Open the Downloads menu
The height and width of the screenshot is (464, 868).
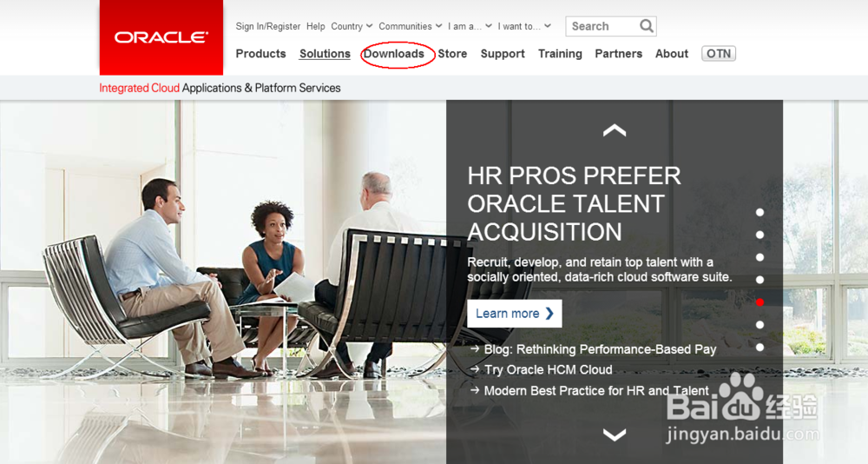pos(393,54)
